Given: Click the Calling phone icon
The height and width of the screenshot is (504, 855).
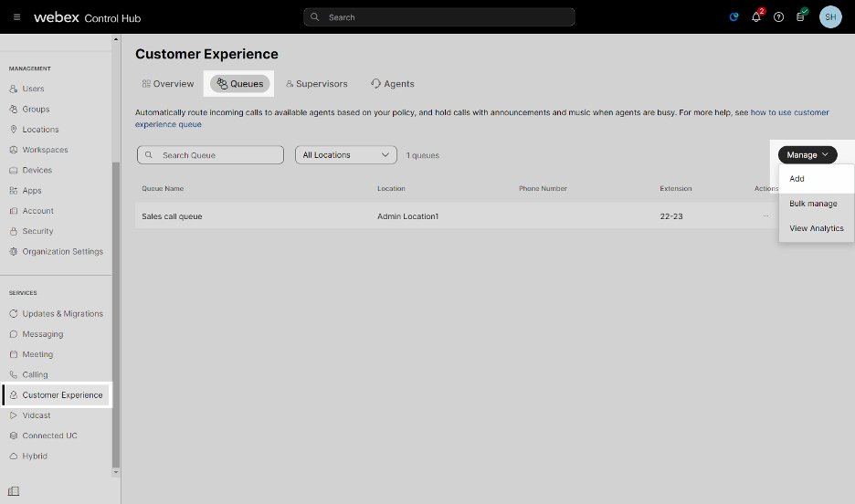Looking at the screenshot, I should tap(14, 374).
